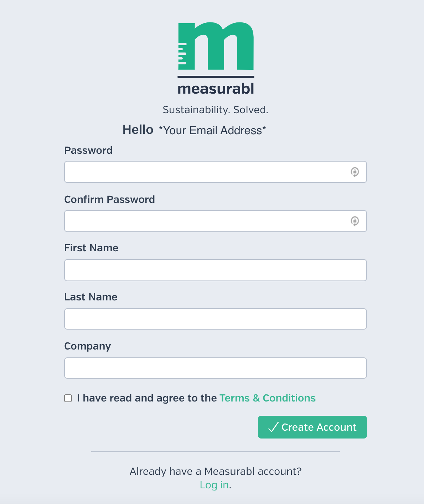This screenshot has height=504, width=424.
Task: Click the Company label text
Action: pos(88,346)
